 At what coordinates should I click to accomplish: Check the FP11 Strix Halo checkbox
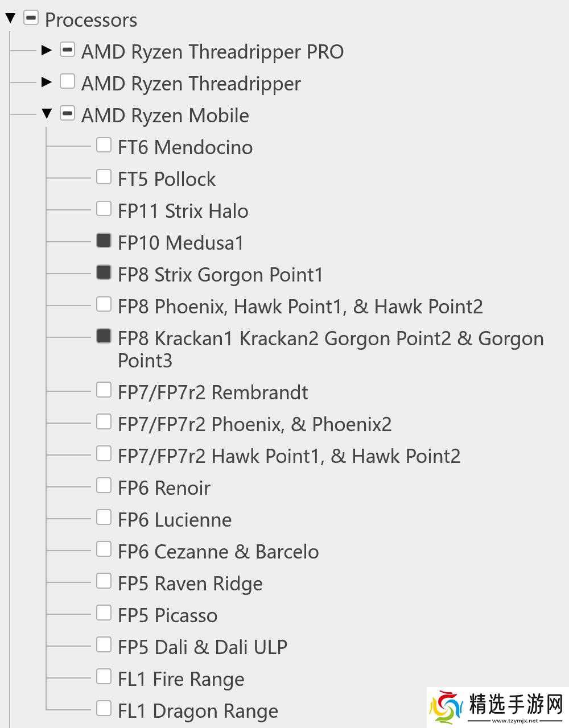click(104, 209)
